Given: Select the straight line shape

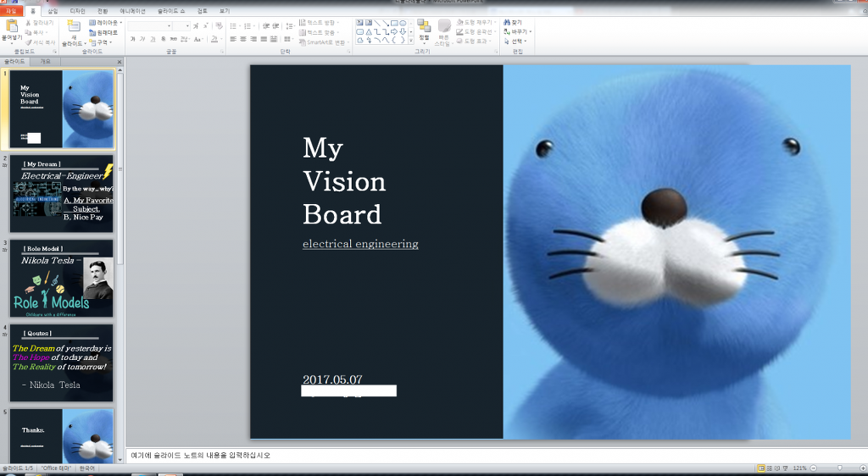Looking at the screenshot, I should pos(377,23).
